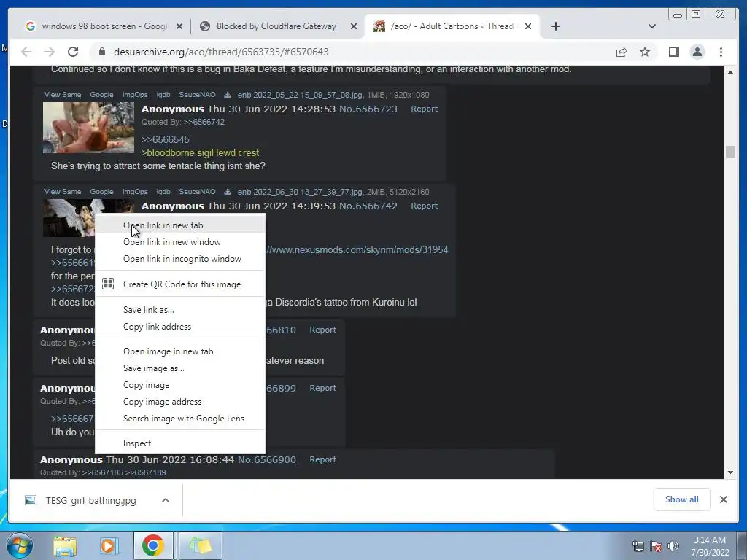This screenshot has height=560, width=747.
Task: Toggle the Chrome side panel icon
Action: click(673, 52)
